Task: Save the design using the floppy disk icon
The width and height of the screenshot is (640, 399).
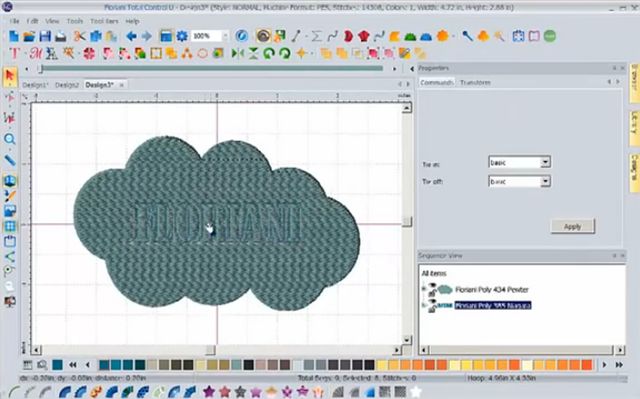Action: point(45,36)
